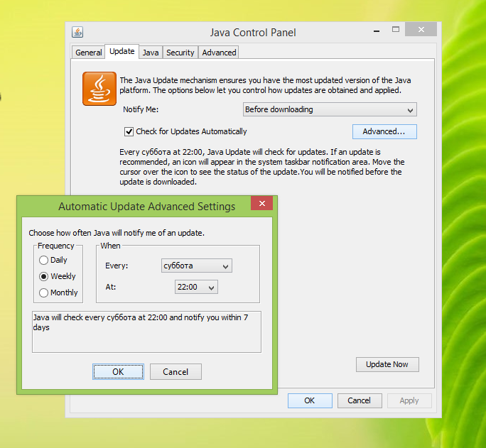Click the 'Automatic Update Advanced Settings' title bar
This screenshot has width=486, height=448.
pyautogui.click(x=146, y=207)
